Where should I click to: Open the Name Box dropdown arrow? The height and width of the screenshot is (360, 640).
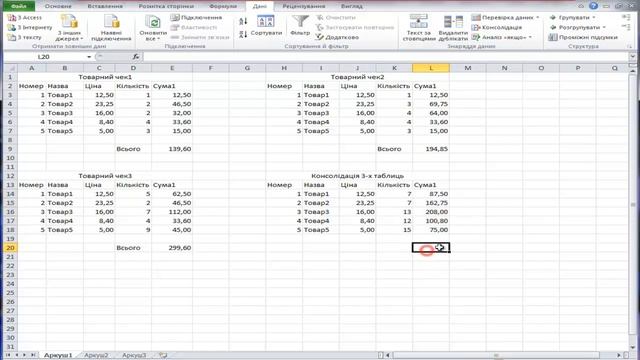[89, 57]
